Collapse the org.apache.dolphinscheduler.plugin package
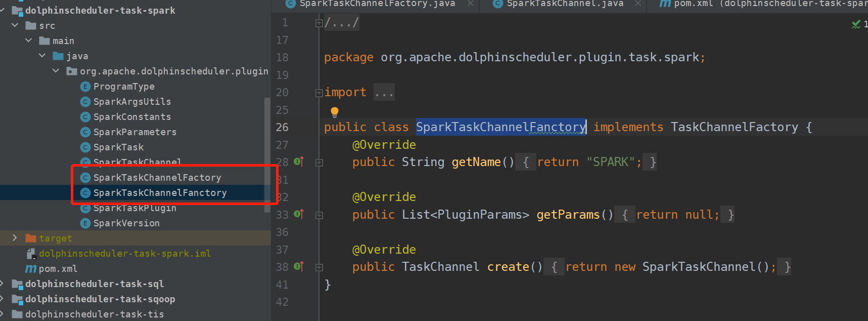 click(56, 70)
